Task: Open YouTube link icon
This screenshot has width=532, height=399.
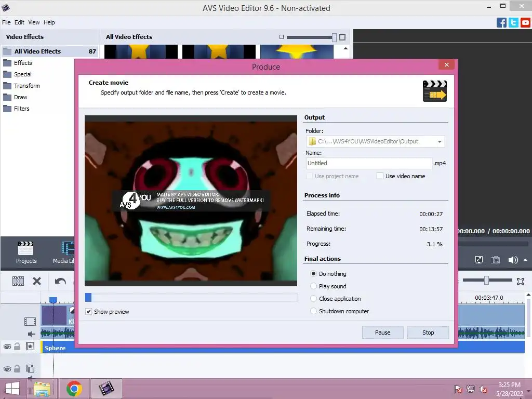Action: pos(525,22)
